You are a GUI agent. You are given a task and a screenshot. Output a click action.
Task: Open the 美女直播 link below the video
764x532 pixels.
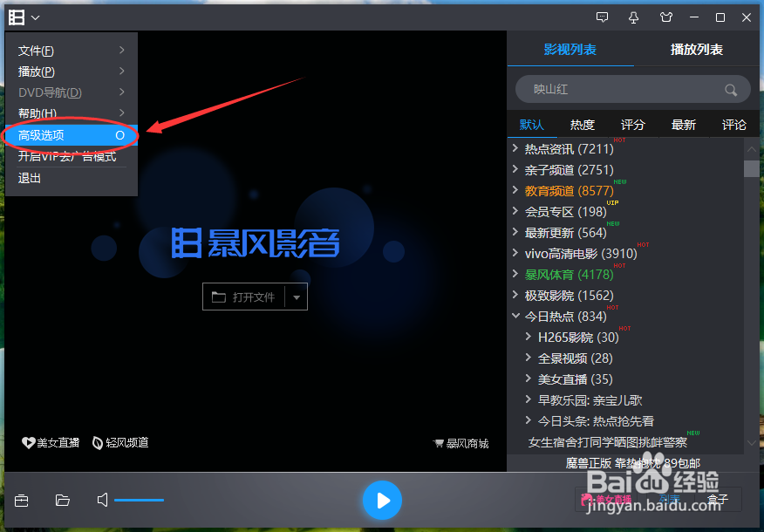pyautogui.click(x=51, y=442)
